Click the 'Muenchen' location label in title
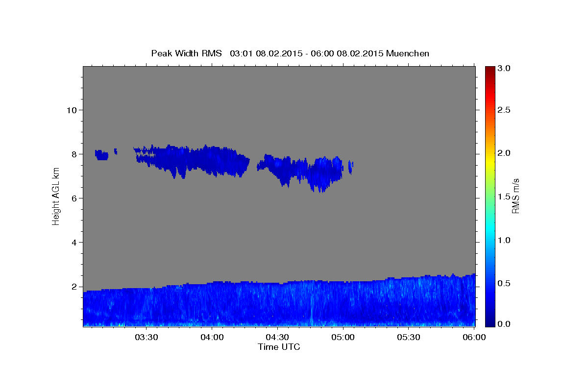The height and width of the screenshot is (392, 588). coord(408,53)
